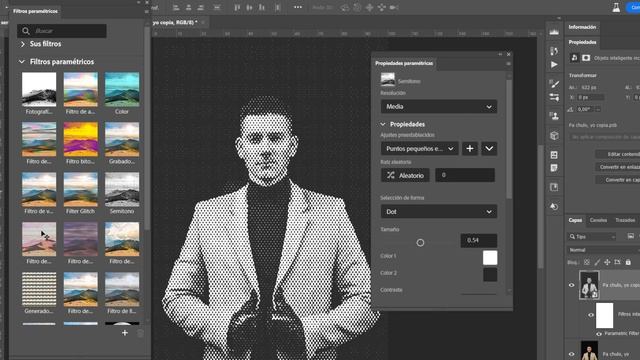This screenshot has height=360, width=640.
Task: Filter layers by pixel image icon
Action: pos(631,236)
